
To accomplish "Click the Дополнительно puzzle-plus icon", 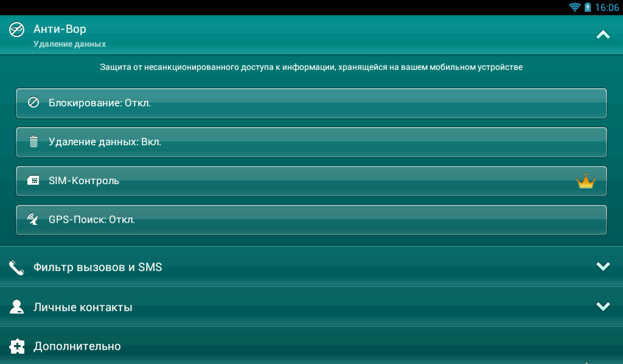I will pos(16,346).
